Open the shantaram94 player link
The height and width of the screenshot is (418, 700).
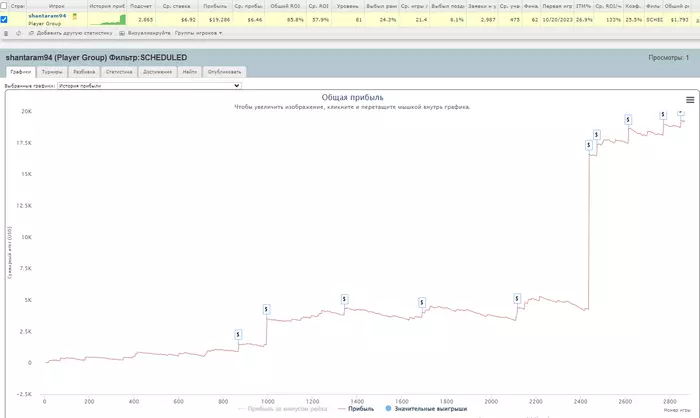47,16
